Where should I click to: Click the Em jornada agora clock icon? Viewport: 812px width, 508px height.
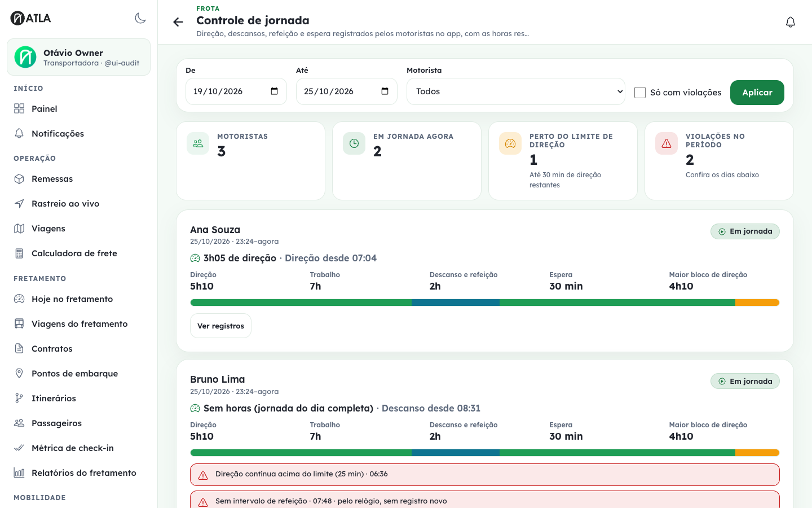[x=354, y=143]
